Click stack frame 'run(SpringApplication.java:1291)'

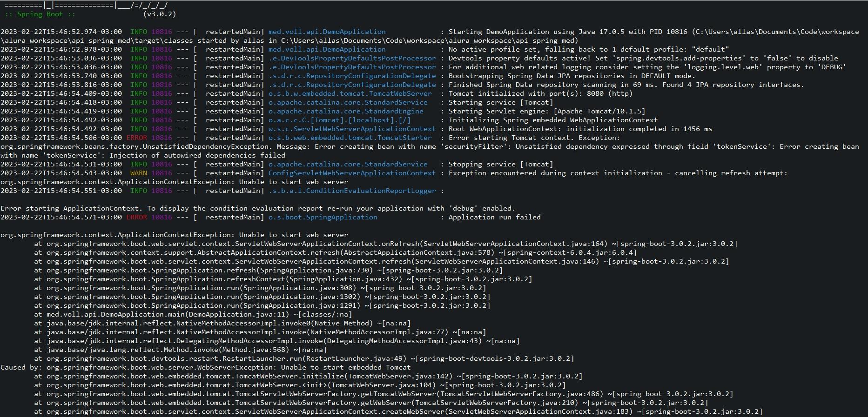click(x=262, y=305)
